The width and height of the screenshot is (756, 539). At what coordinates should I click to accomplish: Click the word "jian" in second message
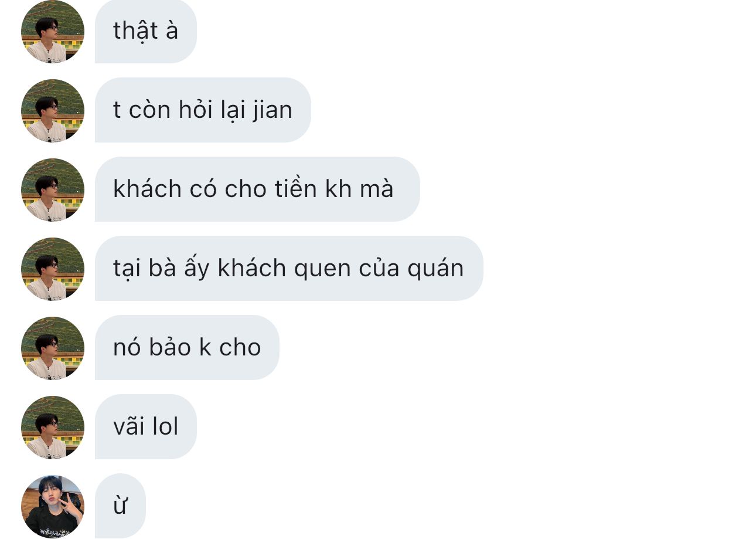[x=272, y=110]
